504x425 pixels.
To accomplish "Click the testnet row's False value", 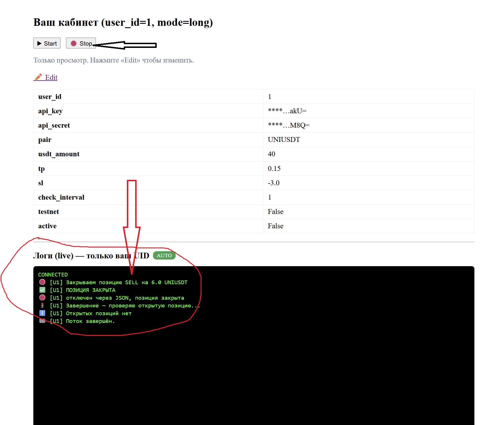I will point(275,212).
